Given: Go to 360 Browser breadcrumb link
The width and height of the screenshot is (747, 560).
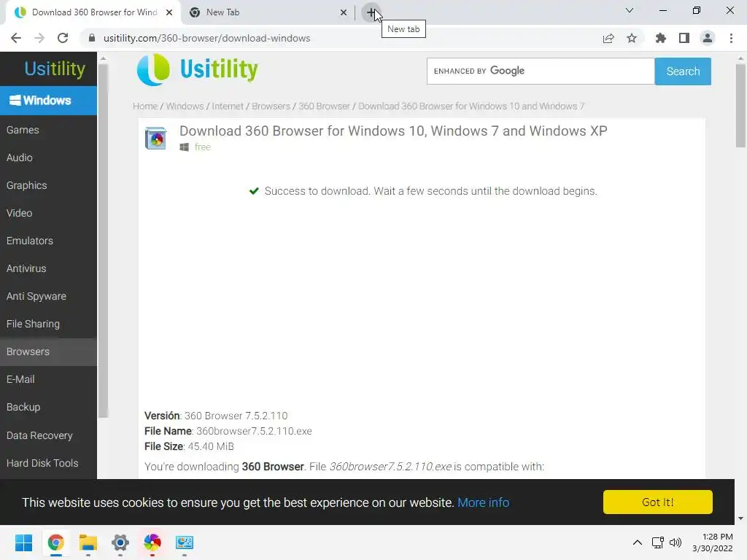Looking at the screenshot, I should click(324, 106).
